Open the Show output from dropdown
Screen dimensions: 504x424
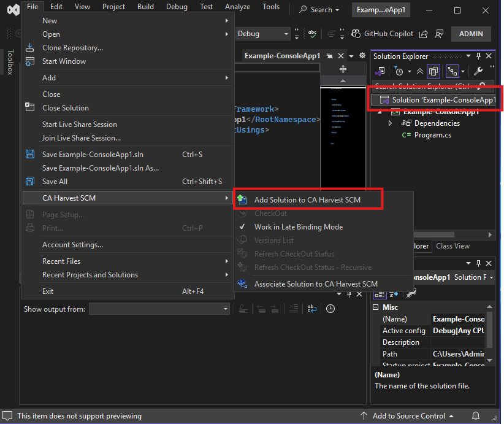point(159,309)
